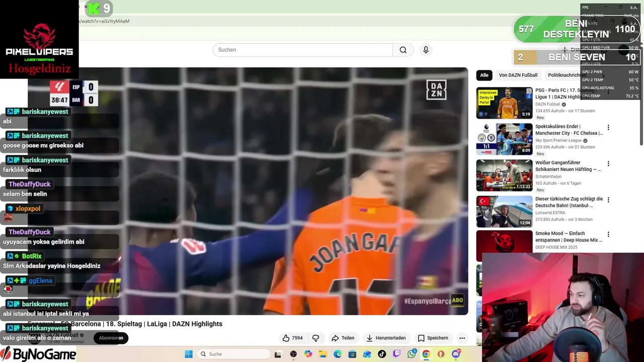Click Smoke Mood video title
This screenshot has height=362, width=644.
(x=569, y=237)
